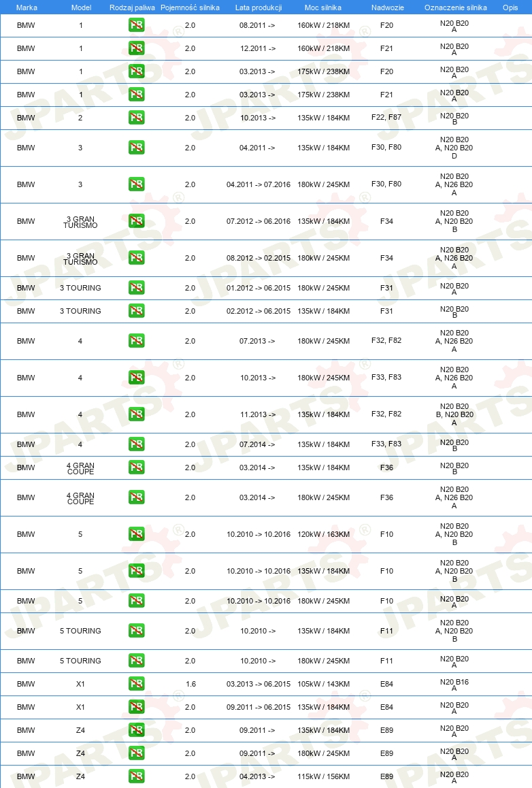This screenshot has height=788, width=532.
Task: Click fuel icon in 3 Gran Turismo 135kW row
Action: click(136, 221)
